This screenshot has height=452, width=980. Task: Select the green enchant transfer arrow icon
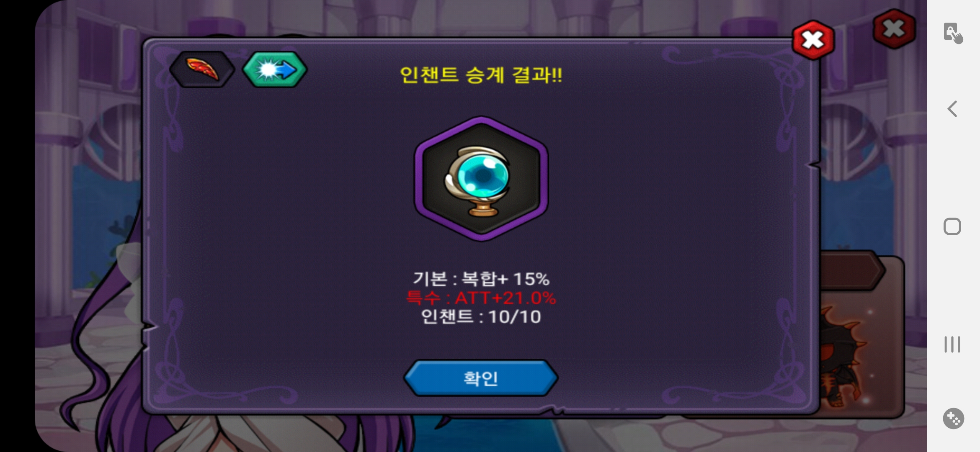275,69
